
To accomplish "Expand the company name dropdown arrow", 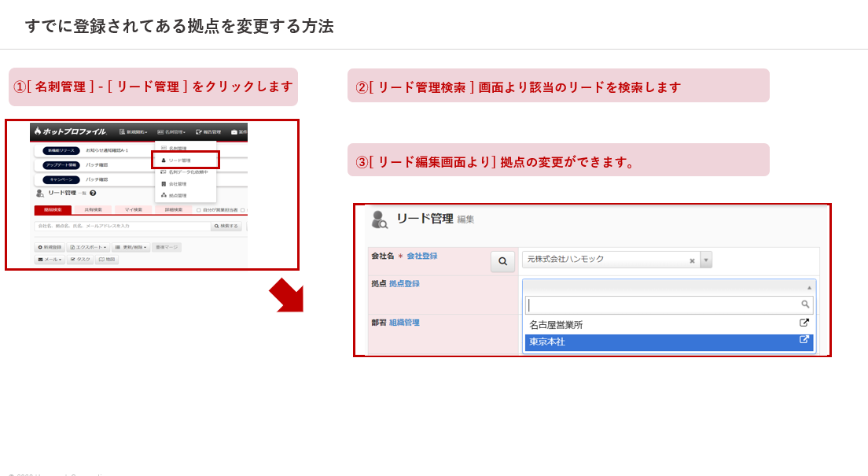I will click(x=706, y=260).
